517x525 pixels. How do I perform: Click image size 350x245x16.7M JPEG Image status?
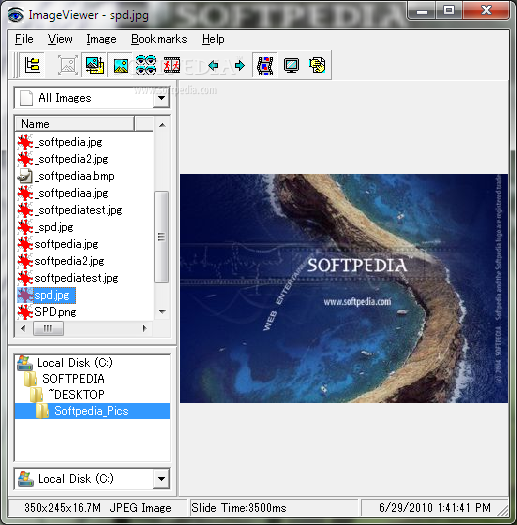click(x=97, y=508)
